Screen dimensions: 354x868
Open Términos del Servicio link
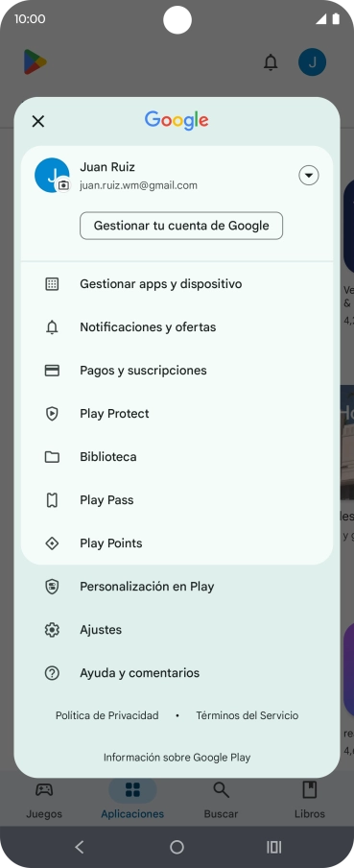pos(248,715)
